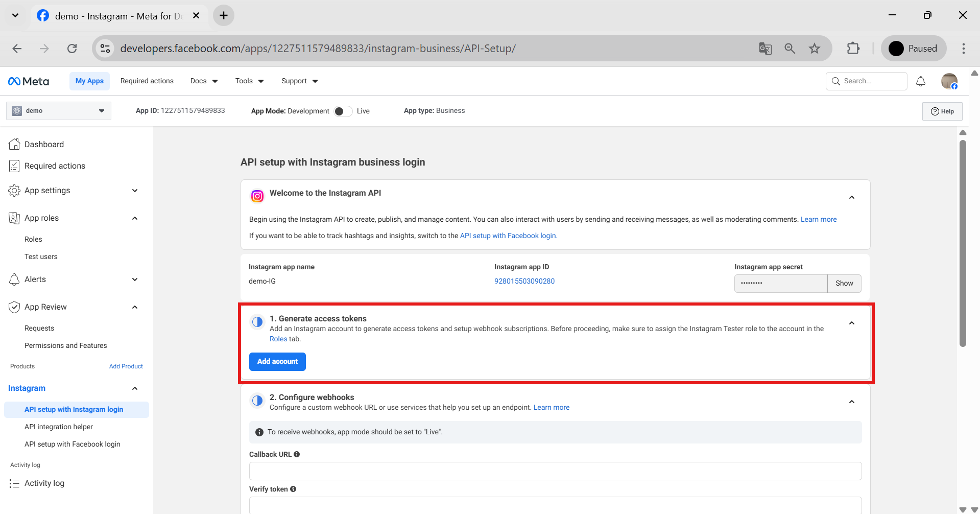Click the Meta logo
This screenshot has height=514, width=980.
click(x=29, y=81)
